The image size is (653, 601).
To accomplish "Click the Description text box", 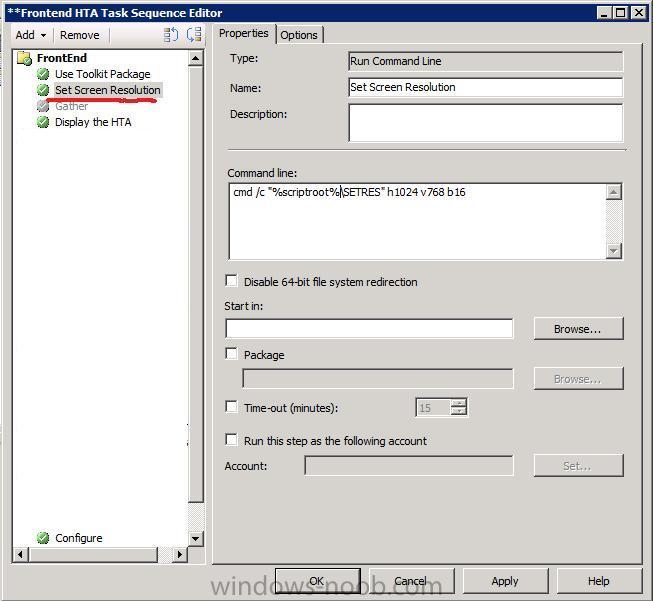I will click(x=485, y=123).
